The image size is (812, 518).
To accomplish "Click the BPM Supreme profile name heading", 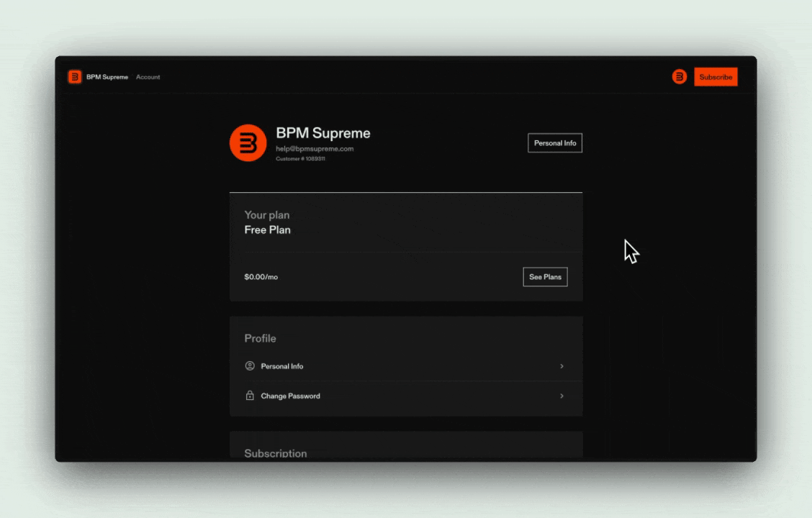I will [x=323, y=133].
